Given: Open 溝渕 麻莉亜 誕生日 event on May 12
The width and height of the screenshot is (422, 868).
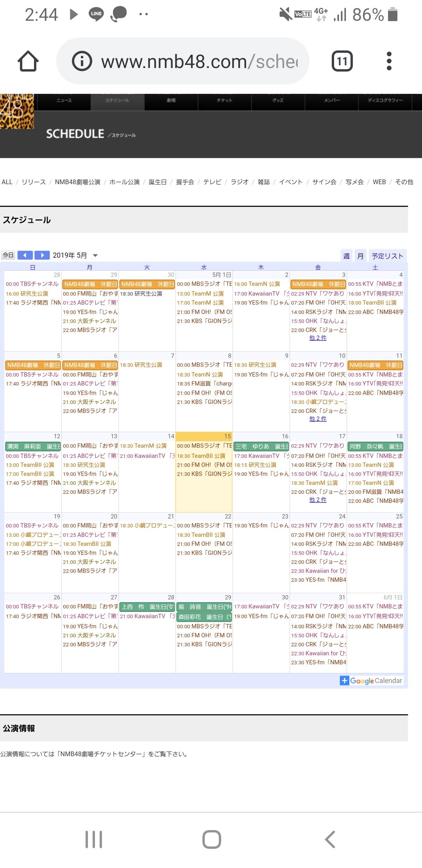Looking at the screenshot, I should pyautogui.click(x=33, y=447).
